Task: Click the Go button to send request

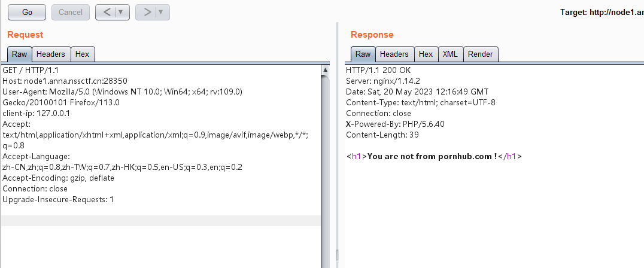Action: (x=27, y=12)
